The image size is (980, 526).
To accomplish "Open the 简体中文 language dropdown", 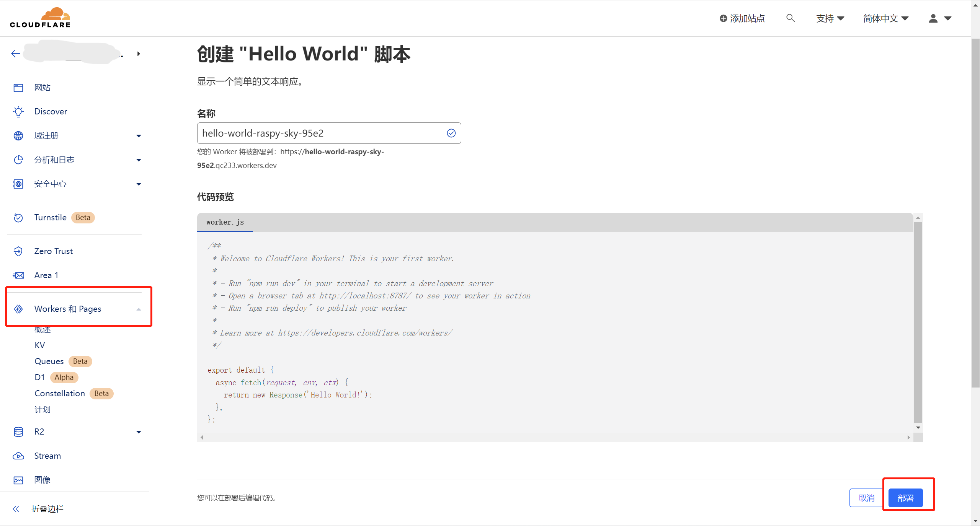I will pos(885,18).
